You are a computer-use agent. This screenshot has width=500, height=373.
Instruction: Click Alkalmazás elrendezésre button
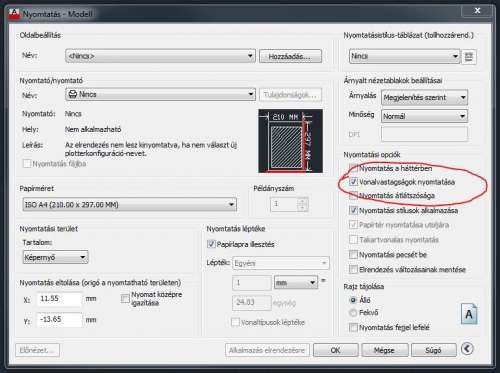[x=267, y=350]
